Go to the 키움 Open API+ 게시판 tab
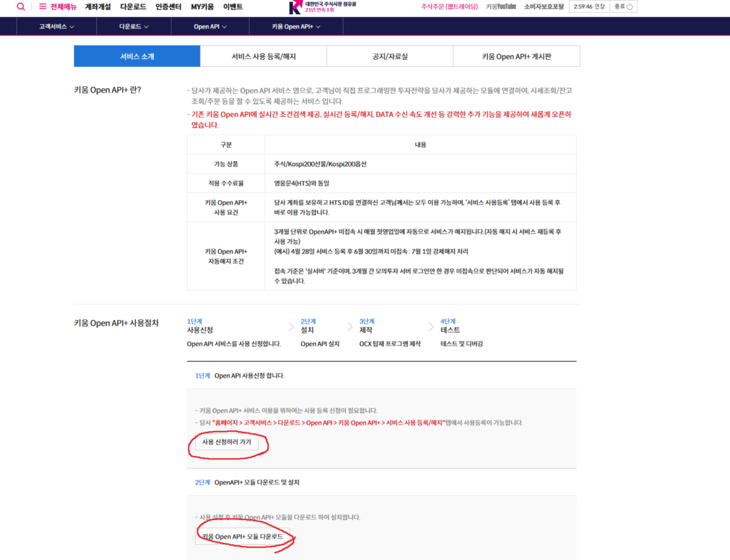The image size is (730, 560). click(x=516, y=56)
